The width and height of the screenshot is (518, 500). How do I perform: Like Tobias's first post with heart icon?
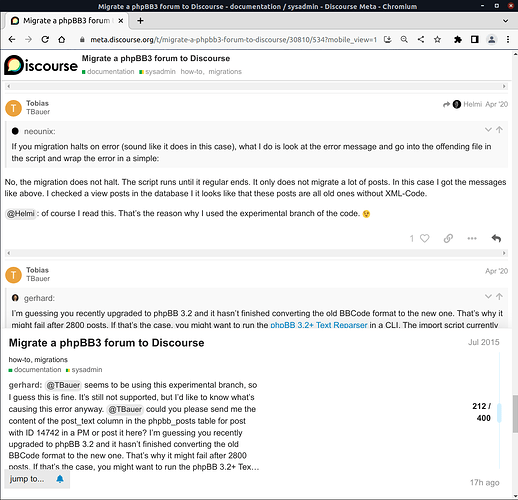(x=424, y=238)
